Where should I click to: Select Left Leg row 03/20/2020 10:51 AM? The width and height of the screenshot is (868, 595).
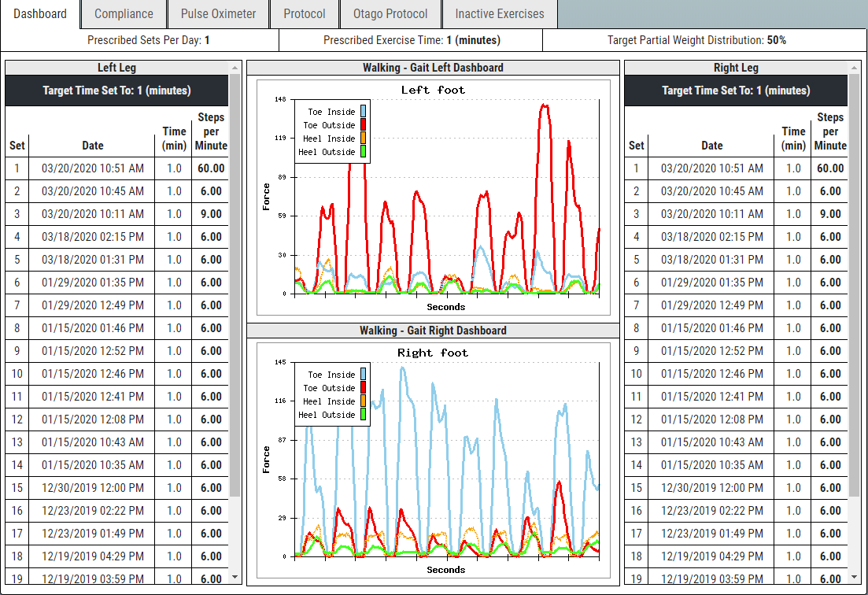(x=116, y=168)
